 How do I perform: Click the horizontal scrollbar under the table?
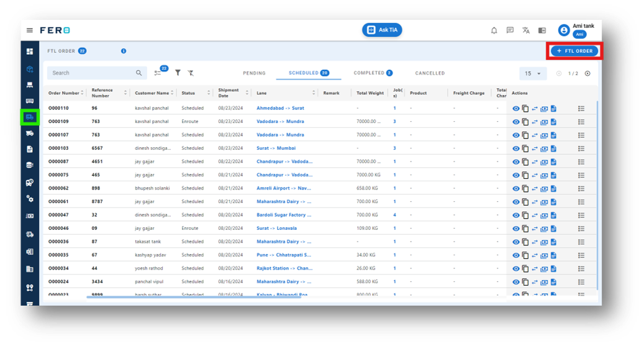pos(193,297)
